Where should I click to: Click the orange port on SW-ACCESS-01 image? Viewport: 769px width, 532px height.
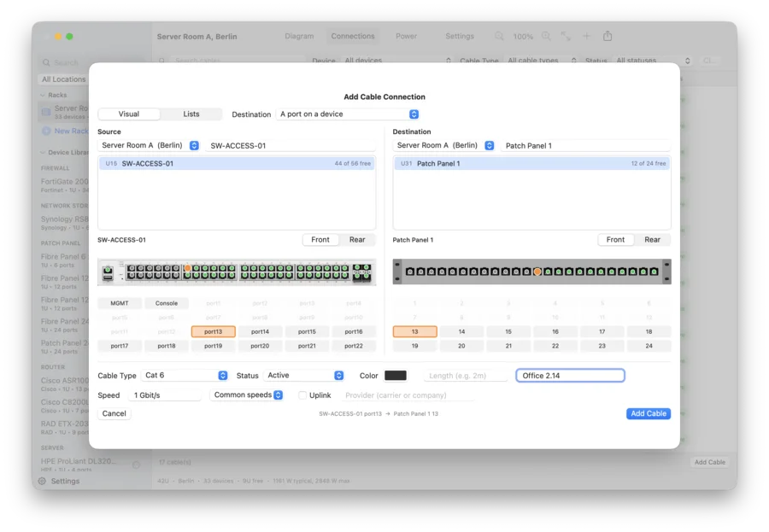(187, 268)
